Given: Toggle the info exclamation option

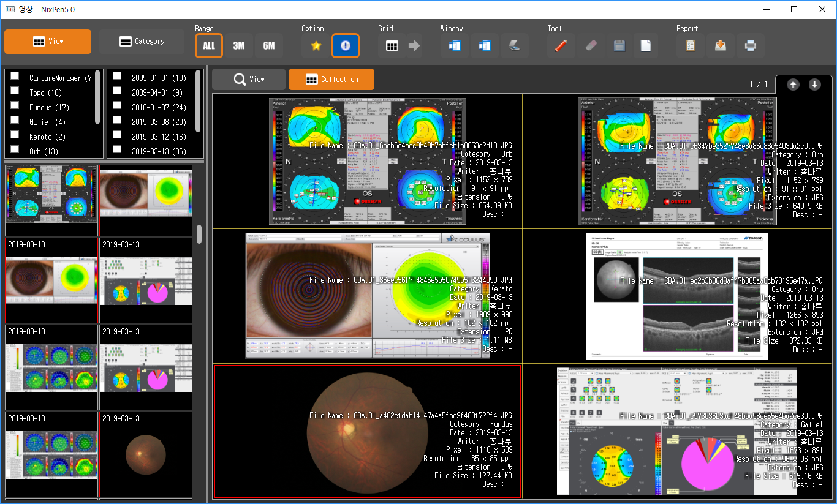Looking at the screenshot, I should tap(346, 46).
